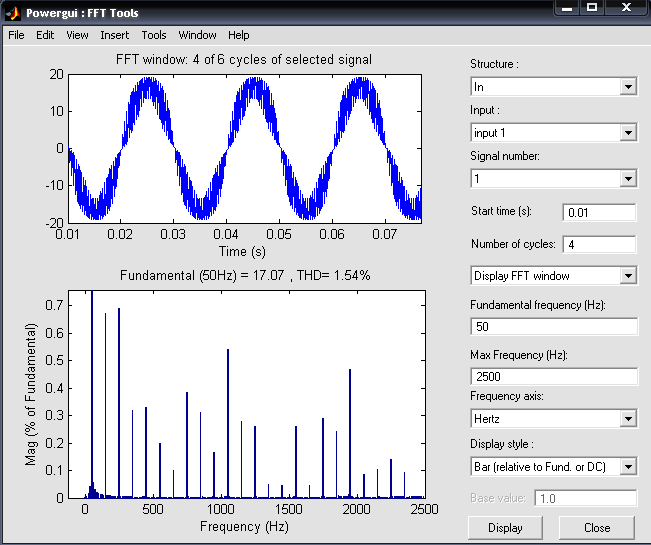Image resolution: width=651 pixels, height=545 pixels.
Task: Open the Display FFT window dropdown
Action: (554, 276)
